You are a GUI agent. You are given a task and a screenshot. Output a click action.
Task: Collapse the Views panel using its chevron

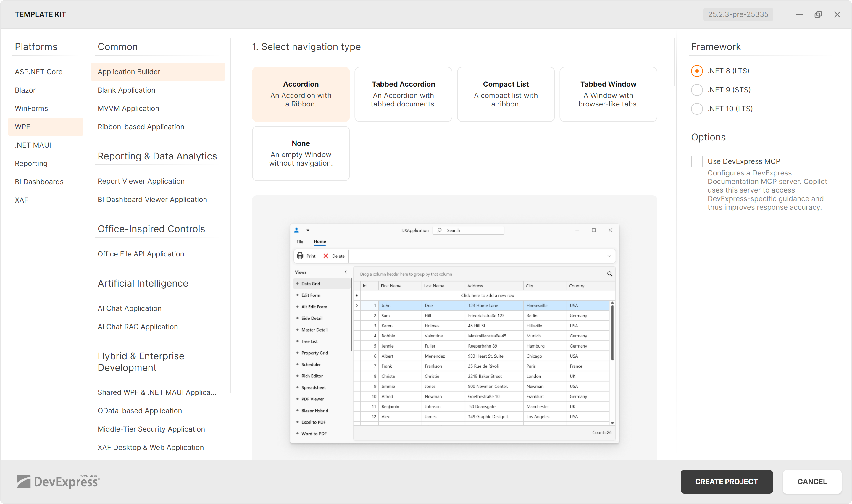pos(346,272)
